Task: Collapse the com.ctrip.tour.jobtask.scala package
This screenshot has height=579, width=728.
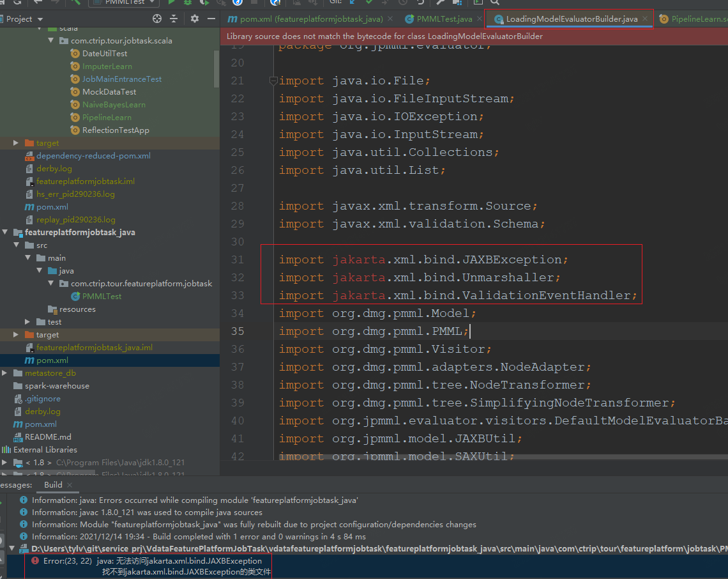Action: point(51,40)
